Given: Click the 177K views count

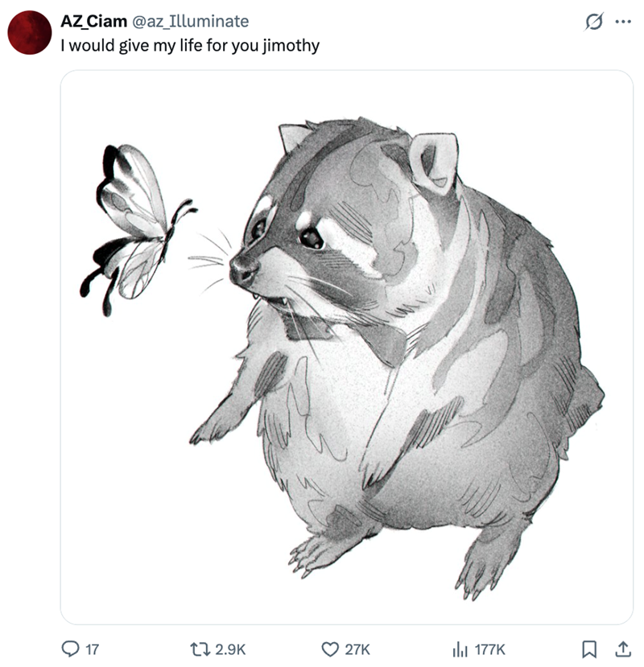Looking at the screenshot, I should coord(490,649).
